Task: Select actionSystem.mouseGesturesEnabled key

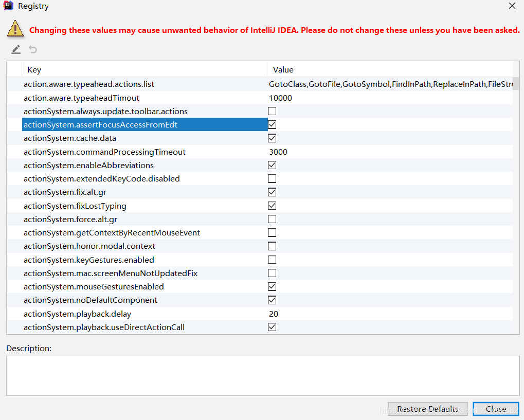Action: pos(94,287)
